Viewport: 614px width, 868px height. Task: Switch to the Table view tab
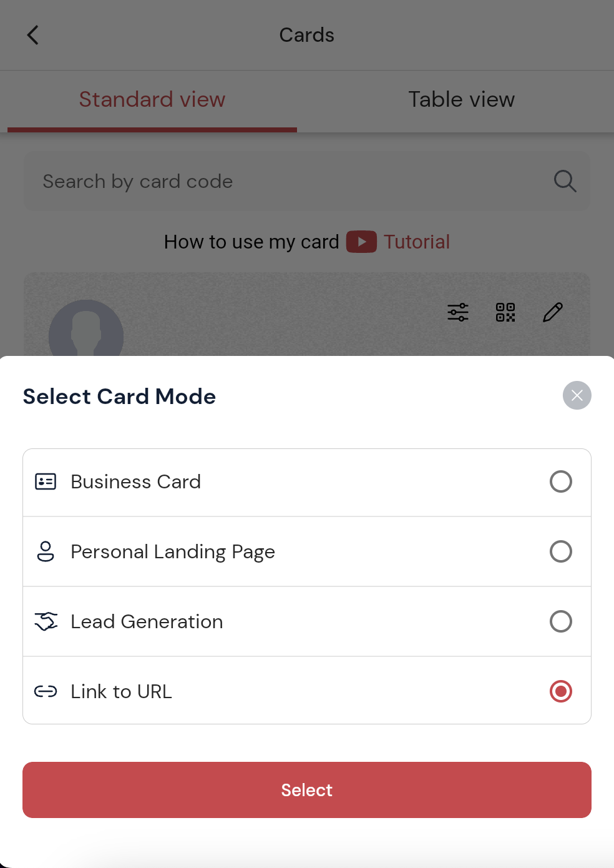pyautogui.click(x=461, y=100)
